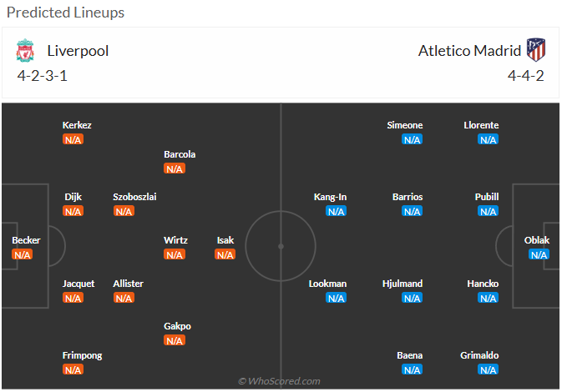Click the Atletico Madrid crest icon
The image size is (562, 392).
536,50
